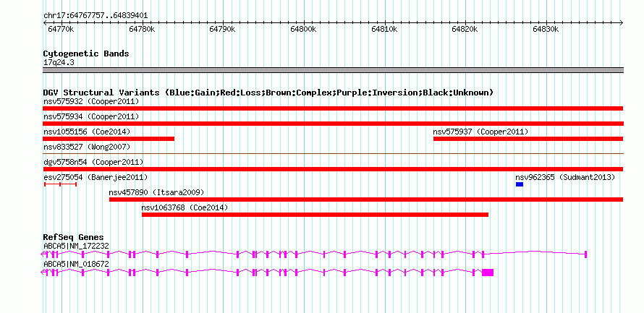Open nsv1055156 (Coe2014) variant label
This screenshot has height=313, width=644.
pyautogui.click(x=87, y=132)
